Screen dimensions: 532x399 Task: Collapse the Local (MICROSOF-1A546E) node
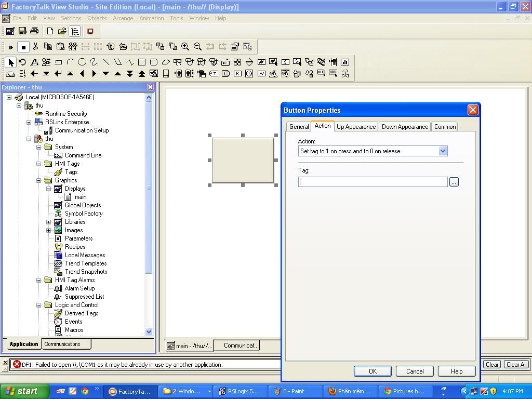(9, 97)
